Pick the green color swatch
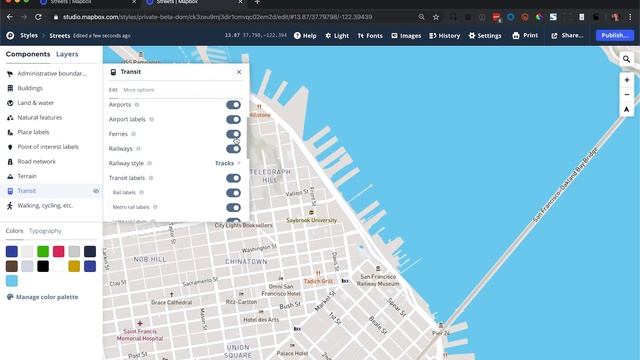The height and width of the screenshot is (360, 640). pos(43,251)
